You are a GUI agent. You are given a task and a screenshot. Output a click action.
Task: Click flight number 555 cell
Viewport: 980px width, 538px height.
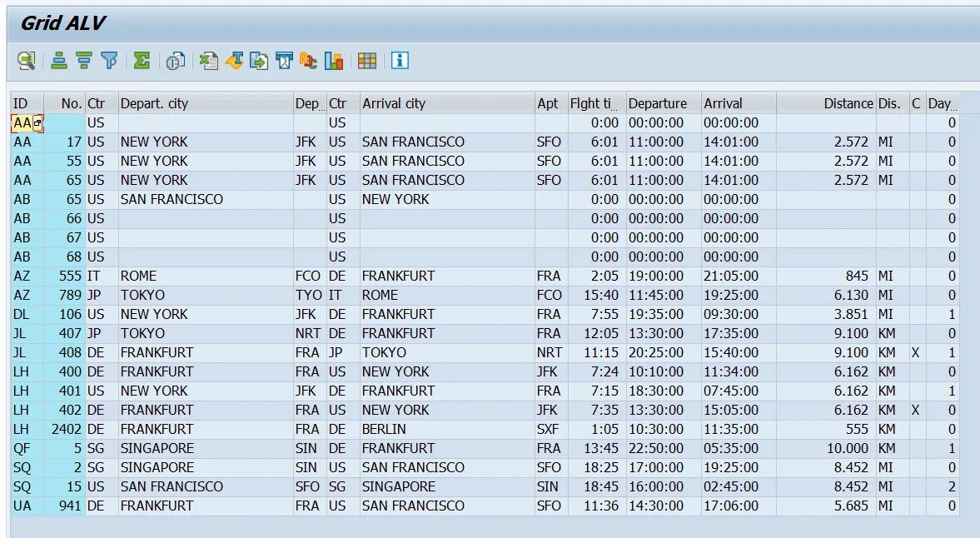click(65, 276)
